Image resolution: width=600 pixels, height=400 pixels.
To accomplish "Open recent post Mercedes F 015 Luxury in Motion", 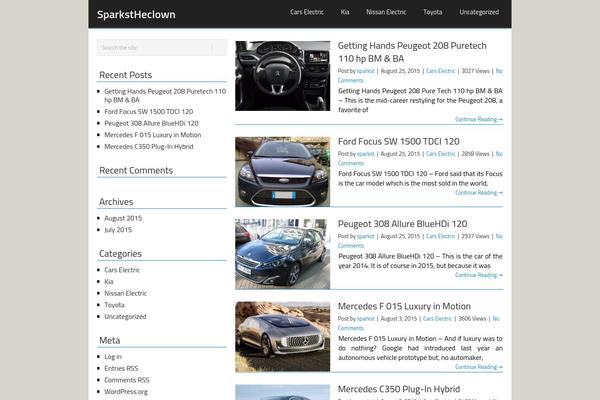I will click(x=153, y=135).
